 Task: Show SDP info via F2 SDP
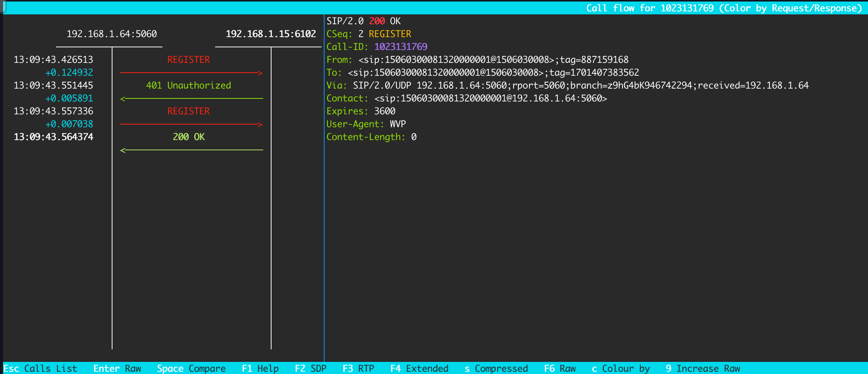(311, 368)
